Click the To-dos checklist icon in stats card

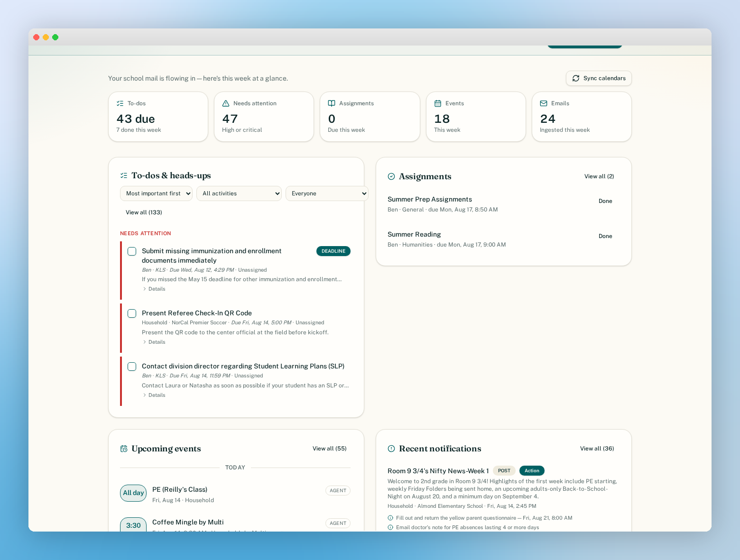(x=120, y=103)
